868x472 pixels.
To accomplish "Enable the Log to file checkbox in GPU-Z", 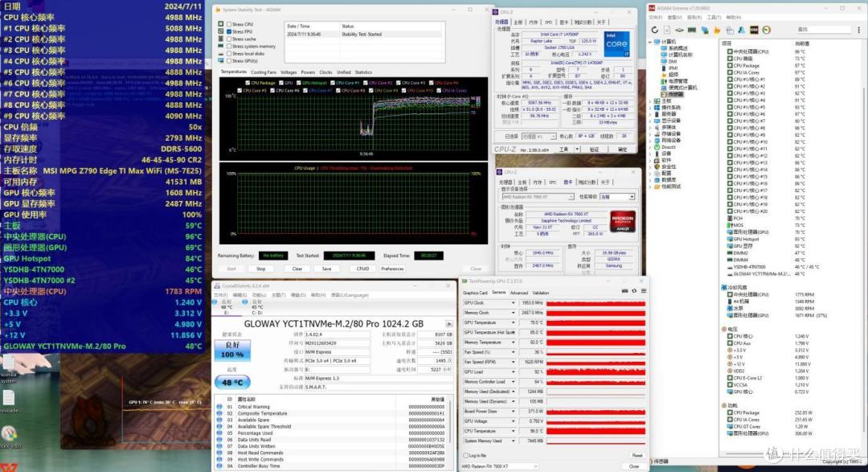I will 465,455.
